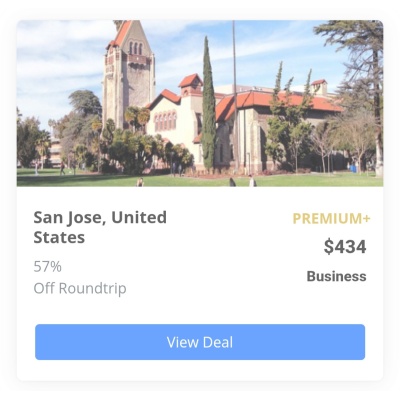Click the small red-roofed cupola on building
This screenshot has height=400, width=400.
pyautogui.click(x=190, y=84)
